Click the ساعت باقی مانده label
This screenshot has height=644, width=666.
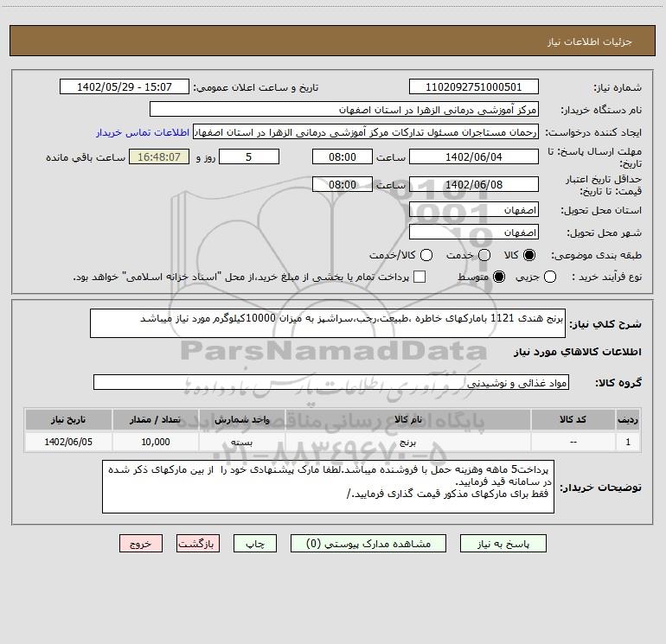coord(86,157)
